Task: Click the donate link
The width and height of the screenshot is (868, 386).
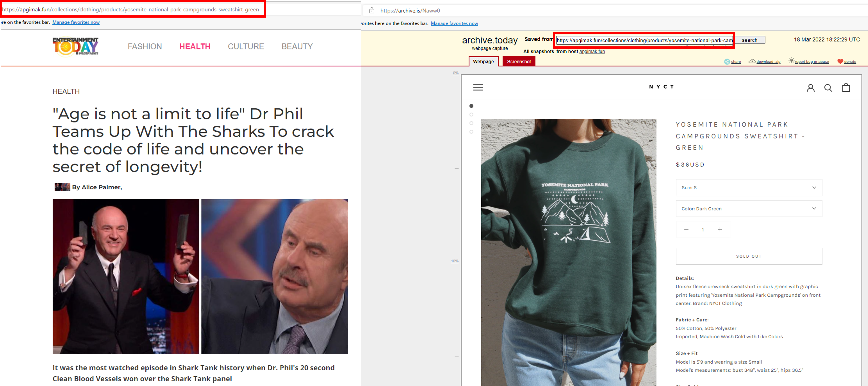Action: coord(850,62)
